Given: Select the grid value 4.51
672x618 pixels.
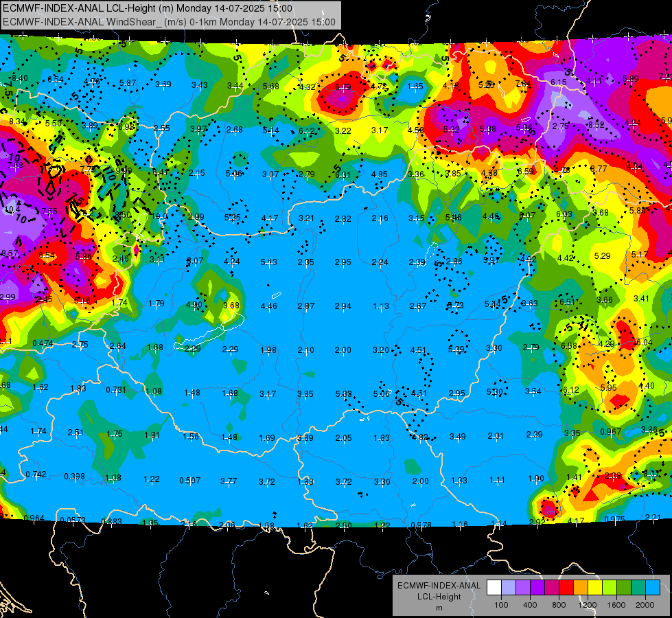Looking at the screenshot, I should pyautogui.click(x=418, y=350).
